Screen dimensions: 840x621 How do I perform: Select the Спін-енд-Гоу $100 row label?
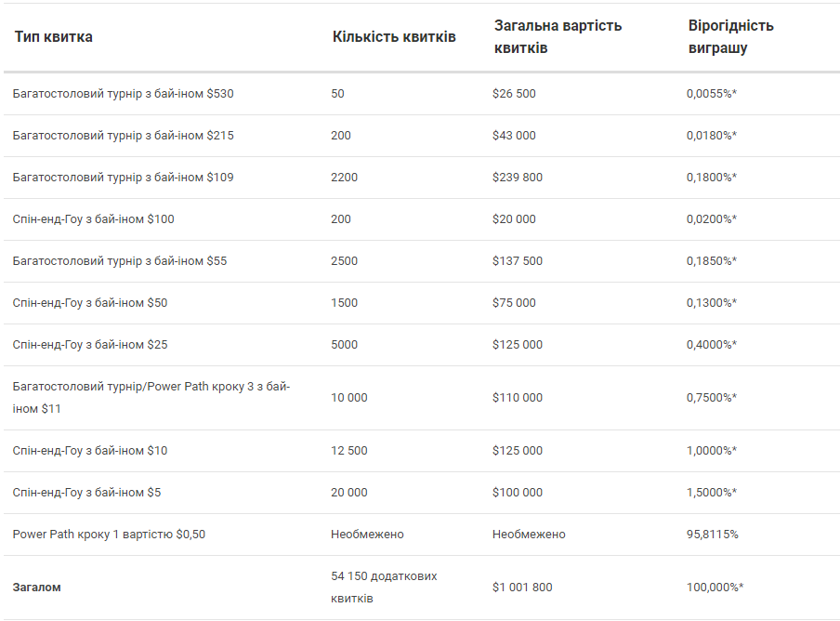(94, 219)
